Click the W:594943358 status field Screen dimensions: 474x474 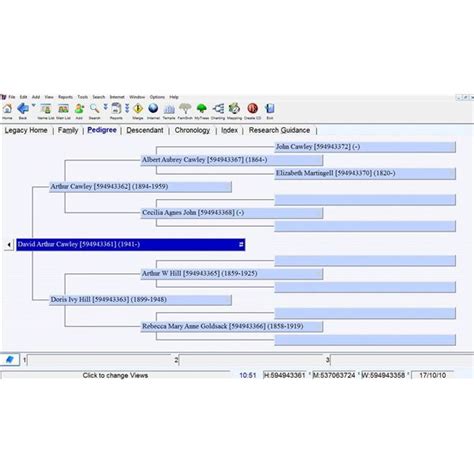coord(383,375)
